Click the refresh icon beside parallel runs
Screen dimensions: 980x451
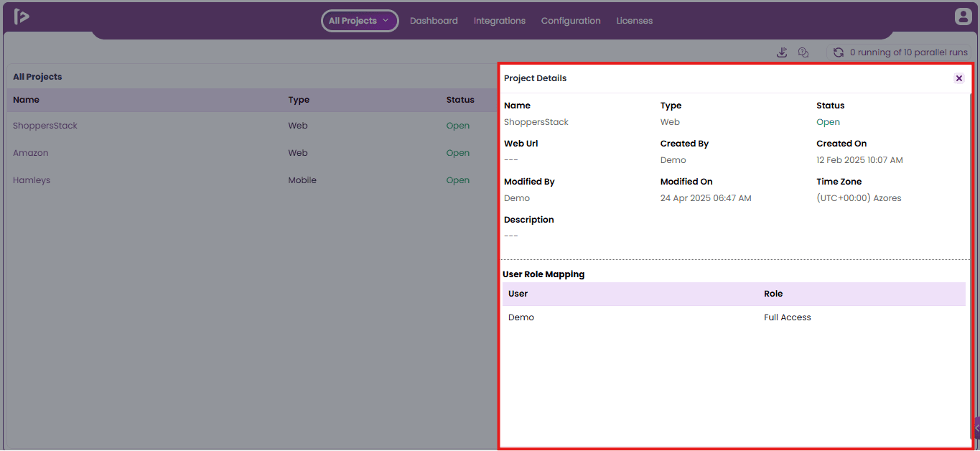[x=838, y=52]
